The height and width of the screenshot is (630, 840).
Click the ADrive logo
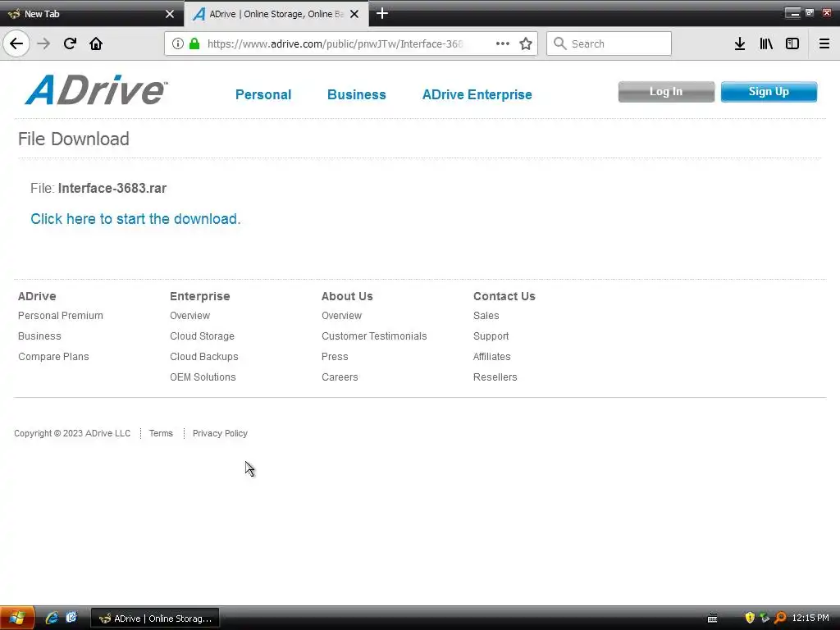click(97, 89)
